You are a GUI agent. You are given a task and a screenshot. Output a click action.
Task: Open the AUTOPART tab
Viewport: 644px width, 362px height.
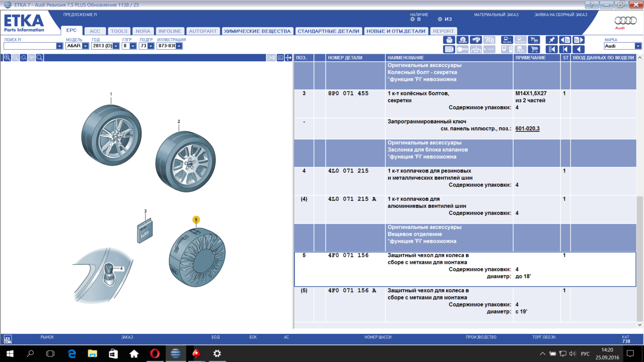point(203,31)
